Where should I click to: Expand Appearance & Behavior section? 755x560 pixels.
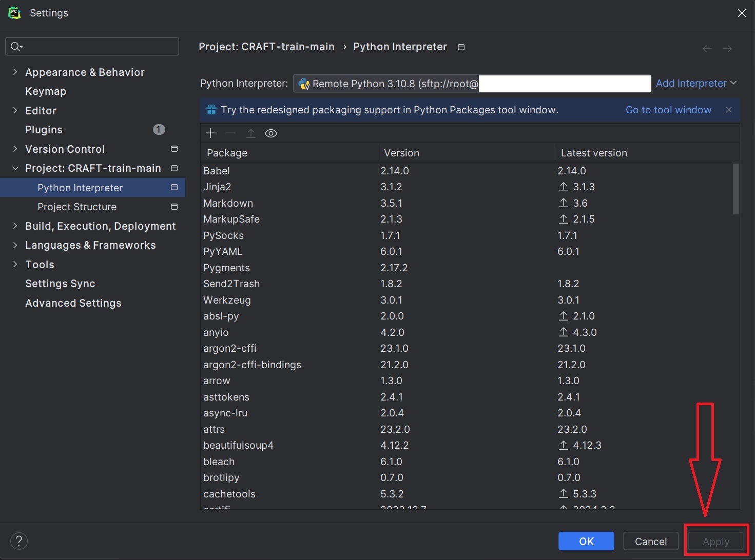[x=15, y=72]
